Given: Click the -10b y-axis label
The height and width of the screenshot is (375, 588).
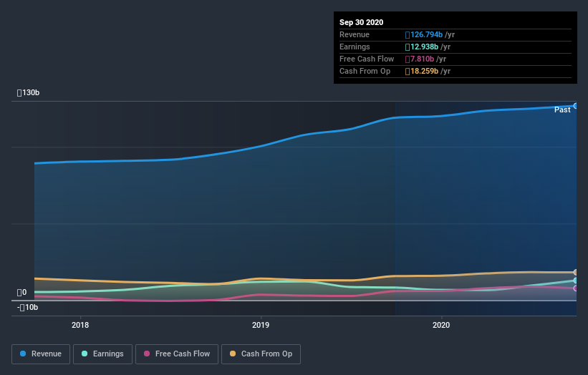Looking at the screenshot, I should click(27, 308).
